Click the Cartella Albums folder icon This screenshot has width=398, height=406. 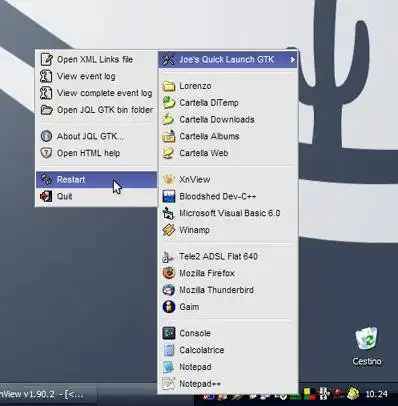(169, 136)
